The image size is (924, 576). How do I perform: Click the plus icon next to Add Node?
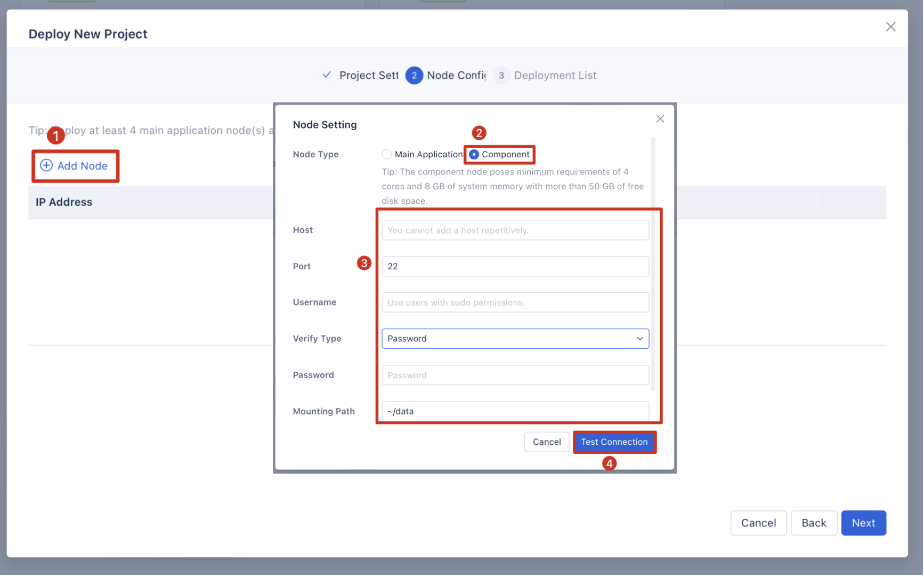coord(46,165)
